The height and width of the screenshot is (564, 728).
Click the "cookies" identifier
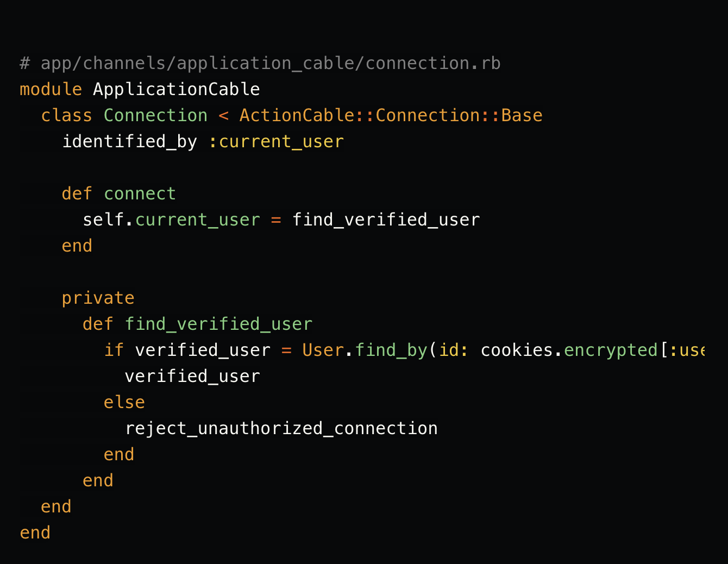[x=516, y=350]
